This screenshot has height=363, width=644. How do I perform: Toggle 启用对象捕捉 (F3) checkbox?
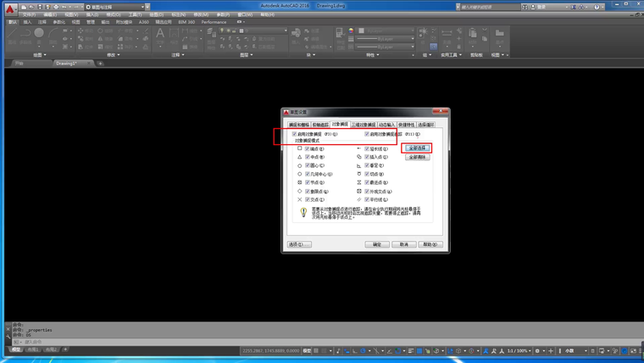point(295,134)
